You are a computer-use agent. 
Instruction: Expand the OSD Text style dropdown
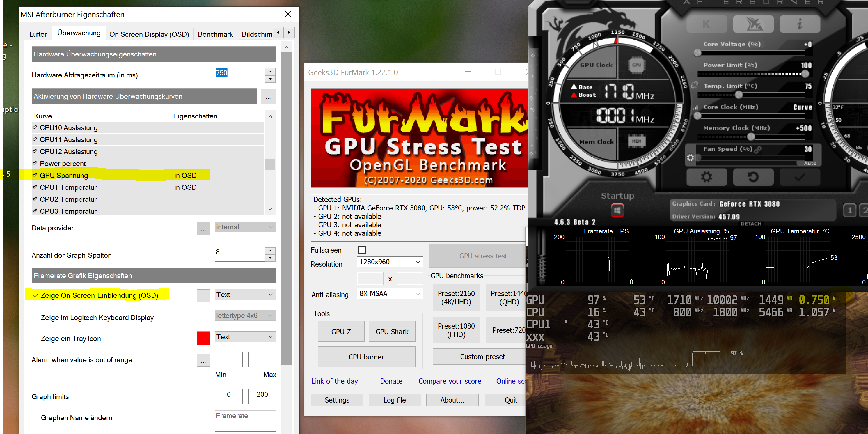245,295
